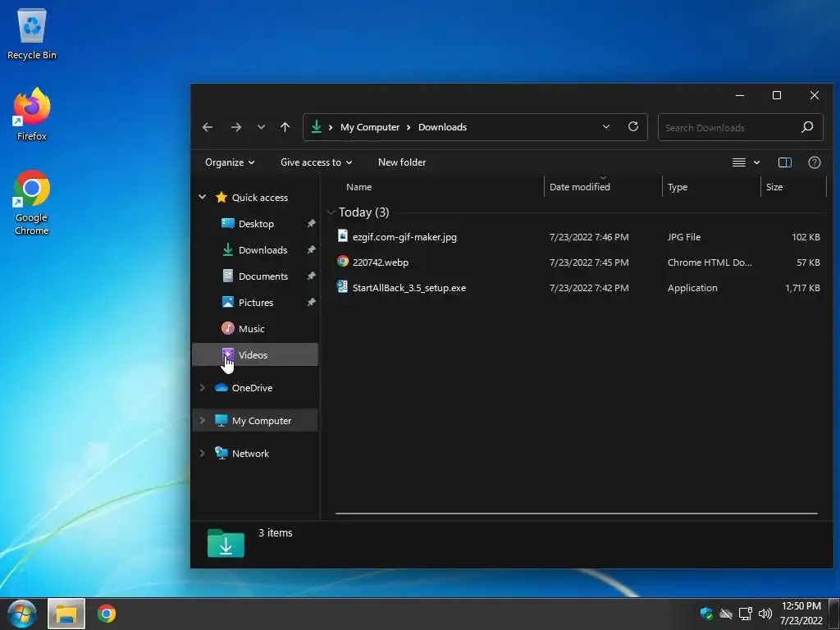
Task: Launch Firefox from the desktop shortcut
Action: pos(32,114)
